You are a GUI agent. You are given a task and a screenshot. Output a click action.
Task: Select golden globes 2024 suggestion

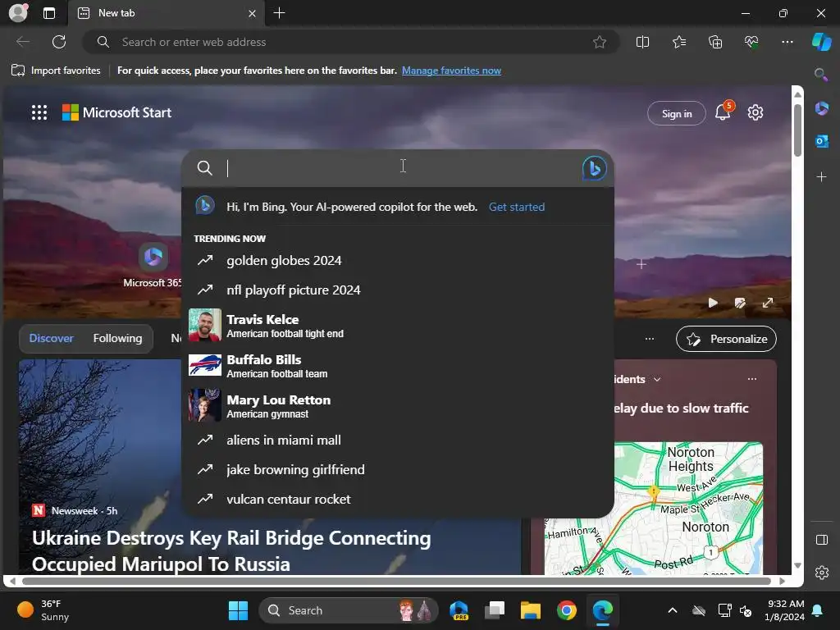398,260
